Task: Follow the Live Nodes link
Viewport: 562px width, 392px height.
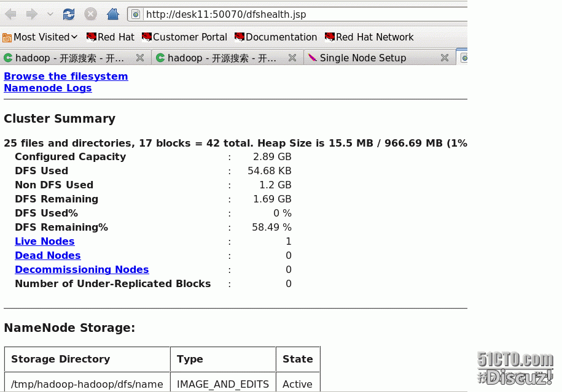Action: pos(45,241)
